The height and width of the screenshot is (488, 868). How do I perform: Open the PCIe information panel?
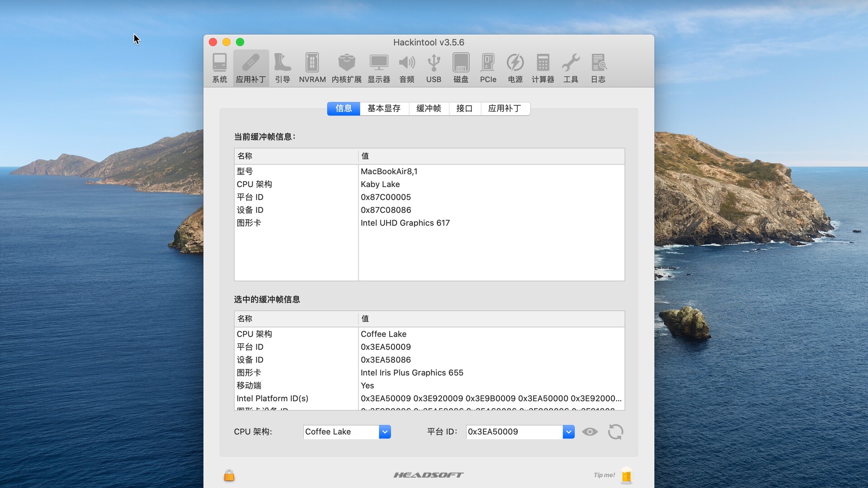pyautogui.click(x=488, y=68)
